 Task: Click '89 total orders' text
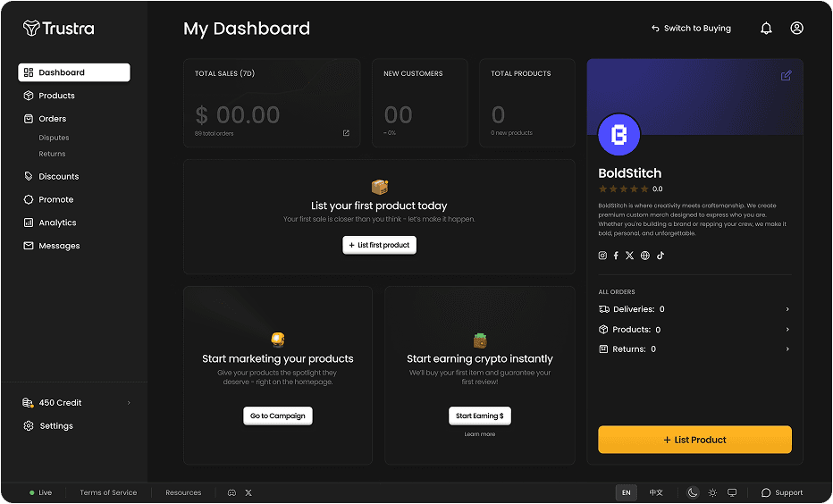pos(214,133)
